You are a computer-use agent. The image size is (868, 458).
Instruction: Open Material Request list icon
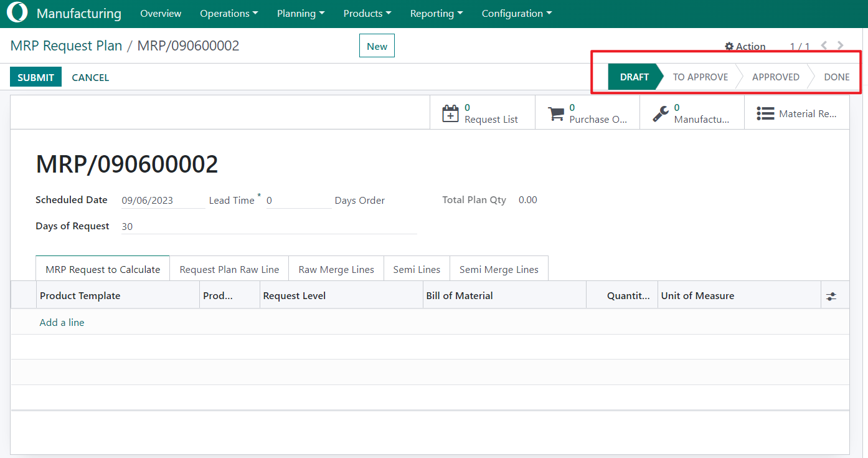click(765, 113)
